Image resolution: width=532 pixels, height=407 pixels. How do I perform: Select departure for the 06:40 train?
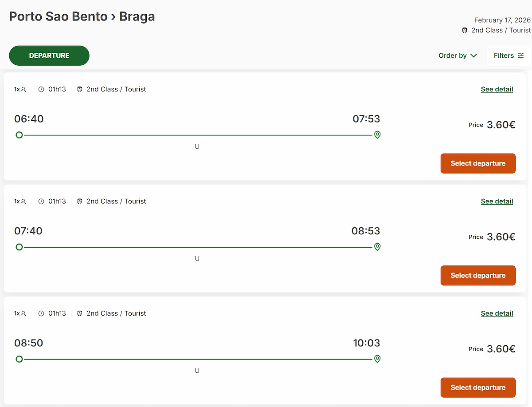point(478,163)
